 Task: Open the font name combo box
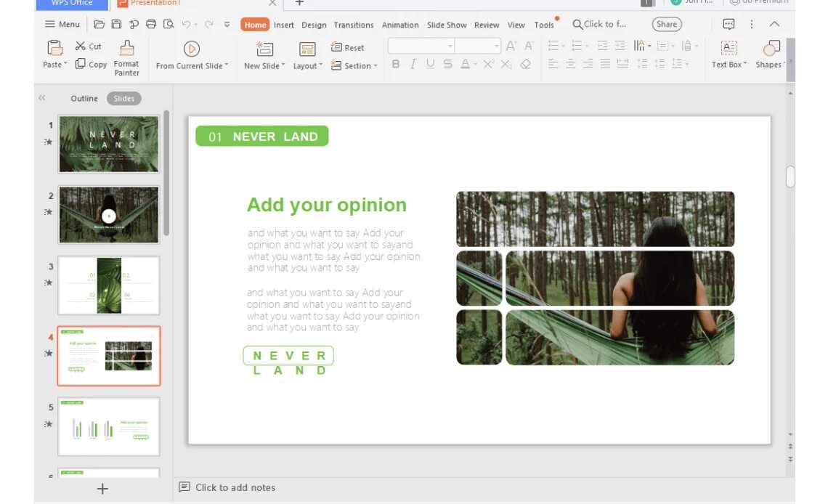coord(421,46)
